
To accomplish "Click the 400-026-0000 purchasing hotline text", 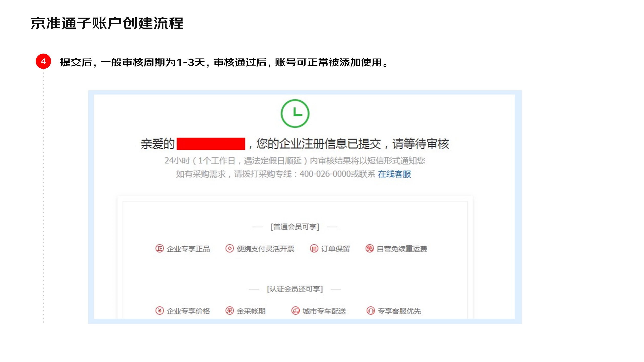I will 325,174.
